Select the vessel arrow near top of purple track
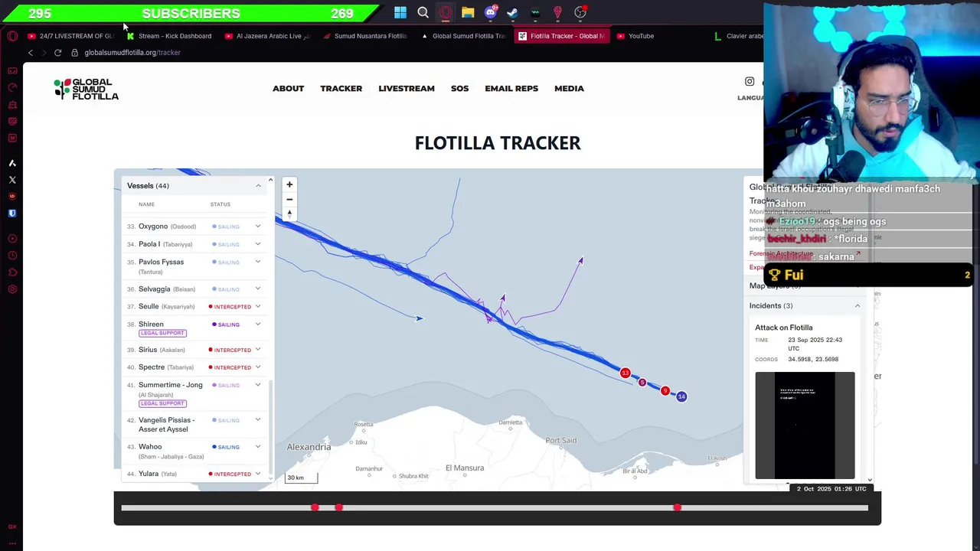The image size is (980, 551). (x=580, y=262)
